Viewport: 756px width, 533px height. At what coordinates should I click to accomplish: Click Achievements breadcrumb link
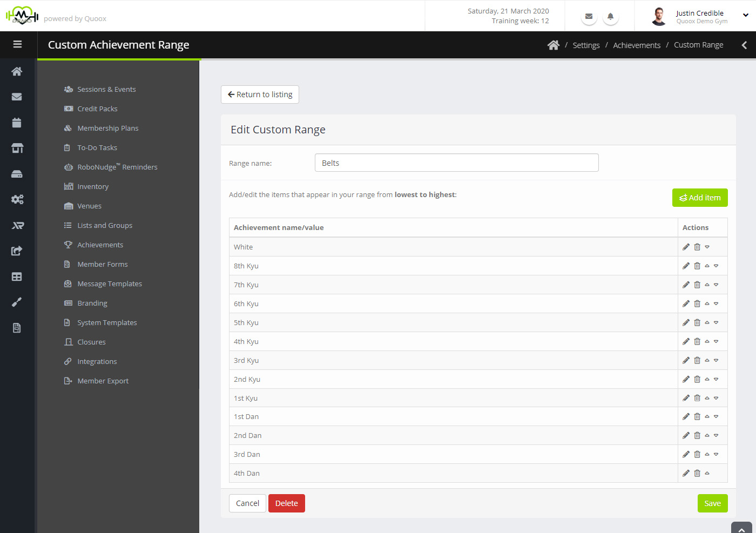pos(637,45)
